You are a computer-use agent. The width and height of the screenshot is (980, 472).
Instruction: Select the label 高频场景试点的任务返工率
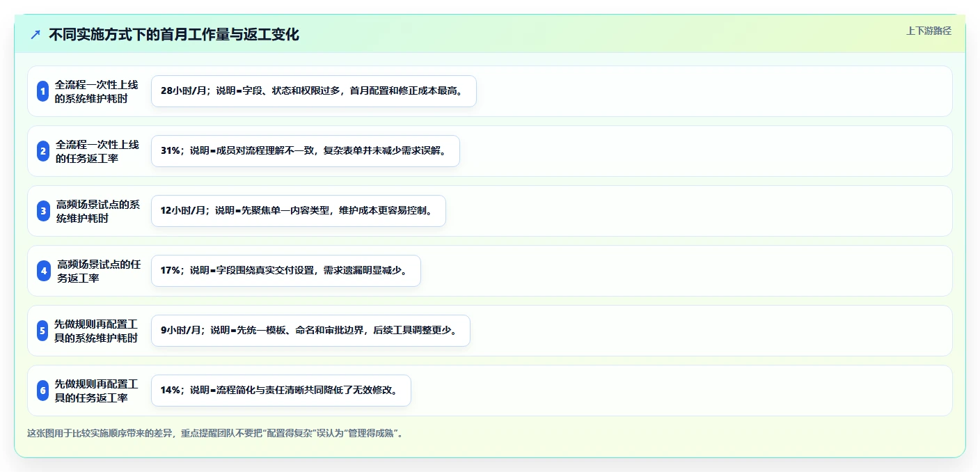97,271
